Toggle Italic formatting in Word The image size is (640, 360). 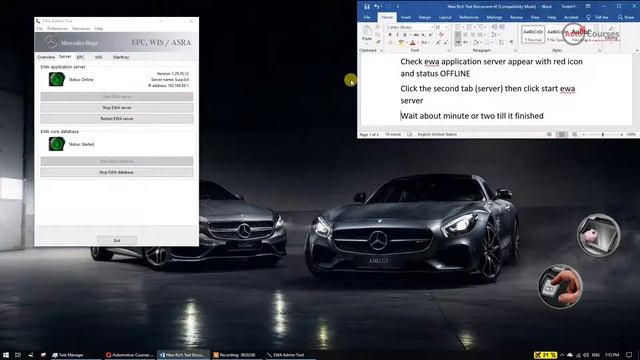point(397,35)
